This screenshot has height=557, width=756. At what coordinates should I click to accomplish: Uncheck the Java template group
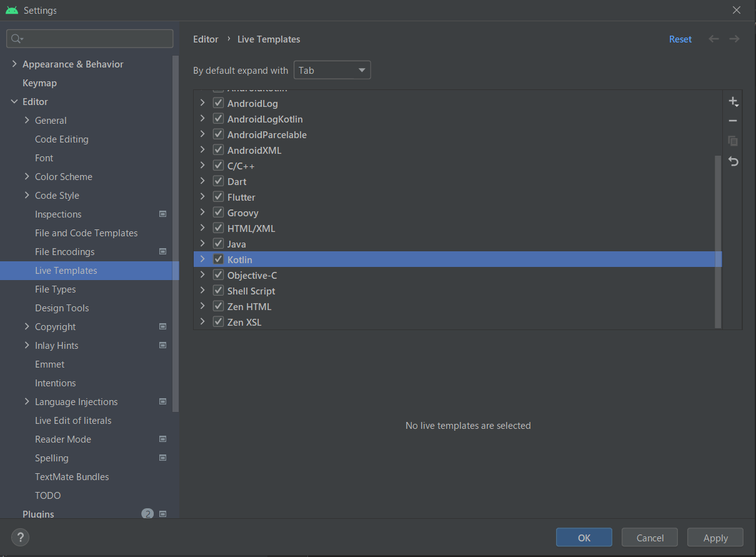(218, 243)
